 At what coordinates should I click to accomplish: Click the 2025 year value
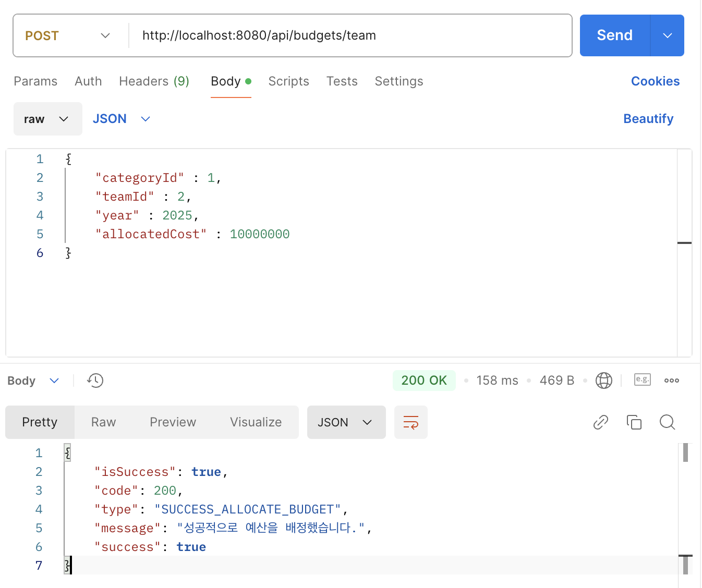coord(177,215)
